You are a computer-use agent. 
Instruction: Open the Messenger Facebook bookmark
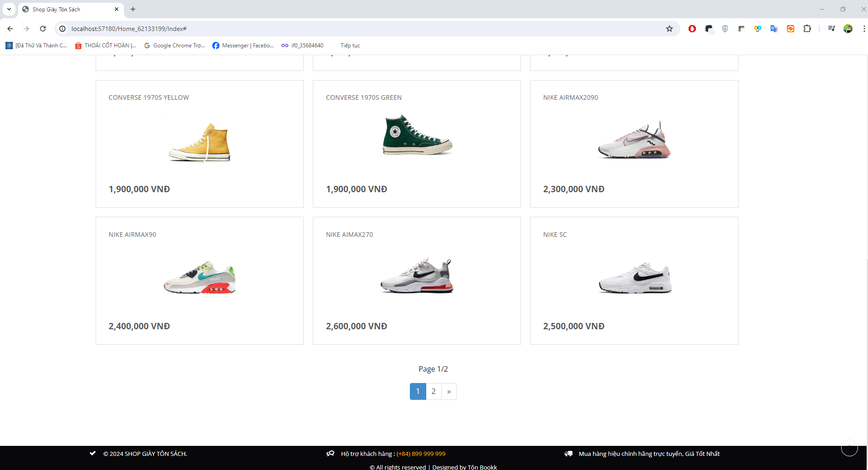pos(243,46)
